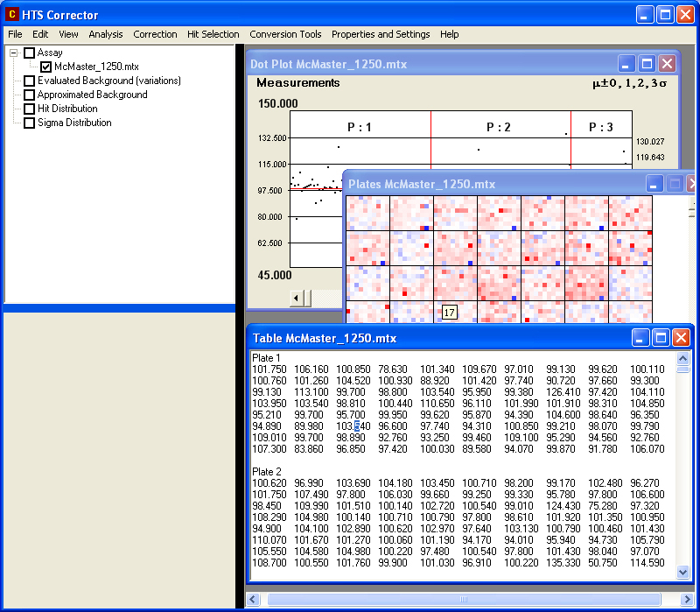
Task: Select the McMaster_1250.mtx tree item
Action: click(x=96, y=67)
